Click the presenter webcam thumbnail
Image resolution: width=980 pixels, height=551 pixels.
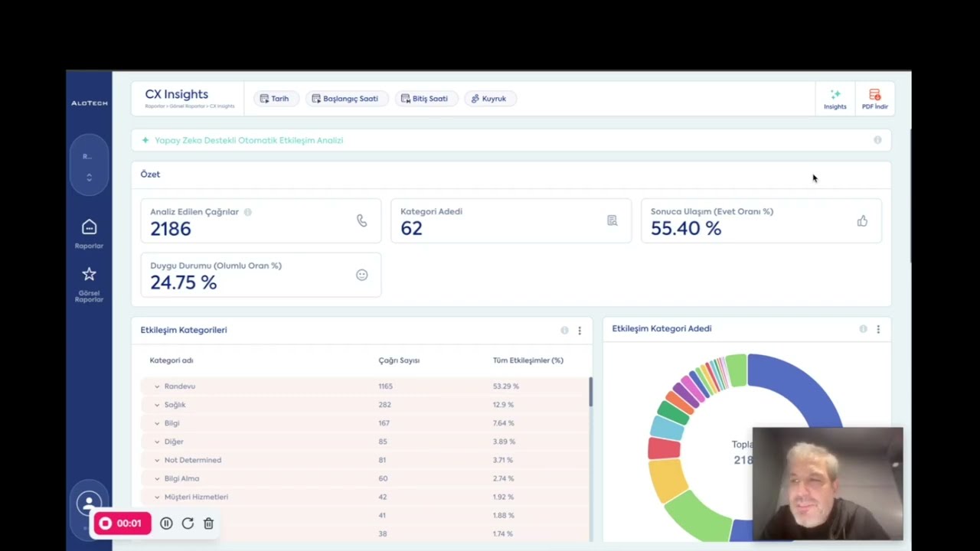[x=828, y=484]
